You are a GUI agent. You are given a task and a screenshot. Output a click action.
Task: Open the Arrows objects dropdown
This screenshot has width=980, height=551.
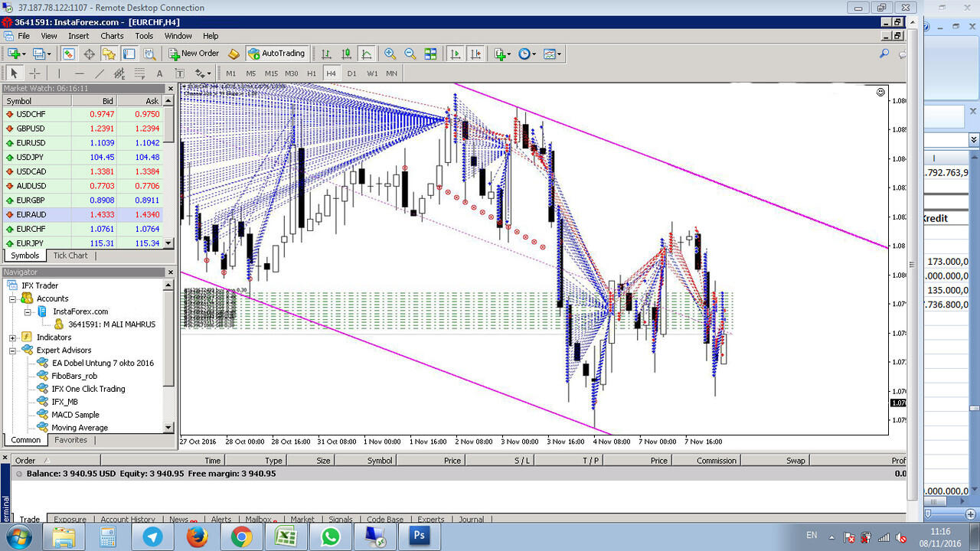click(202, 73)
